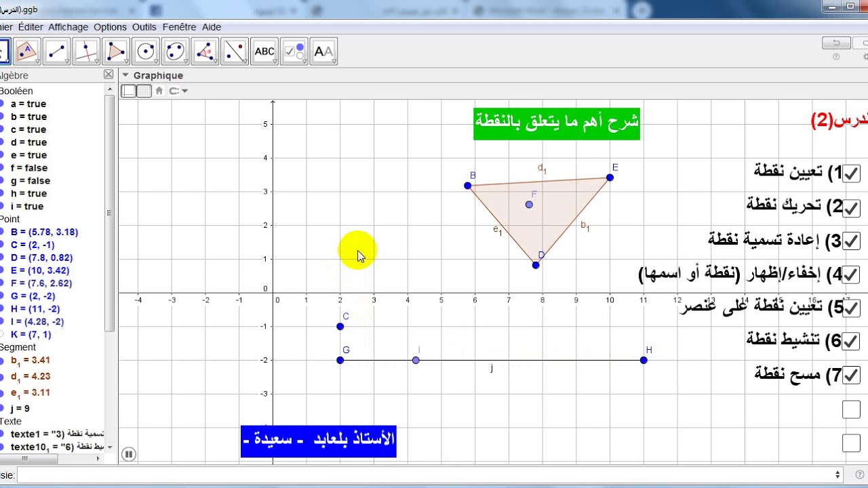The height and width of the screenshot is (488, 868).
Task: Select b₁ = 3.41 segment entry
Action: point(31,361)
